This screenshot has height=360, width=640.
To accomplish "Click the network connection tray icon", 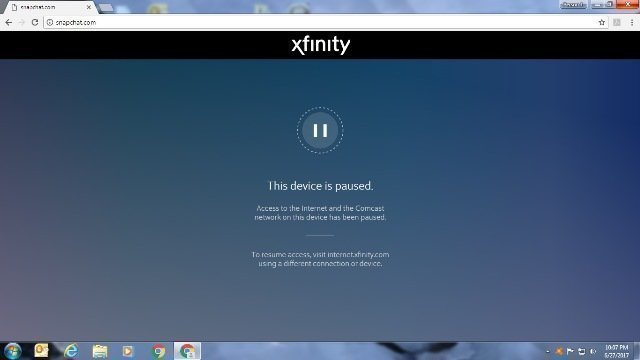I will [582, 351].
